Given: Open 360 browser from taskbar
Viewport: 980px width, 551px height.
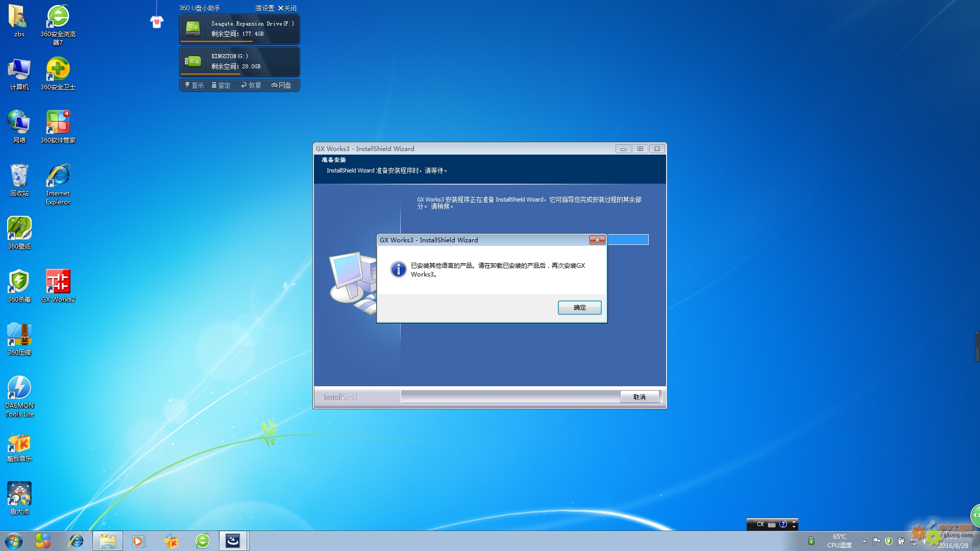Looking at the screenshot, I should pyautogui.click(x=203, y=541).
